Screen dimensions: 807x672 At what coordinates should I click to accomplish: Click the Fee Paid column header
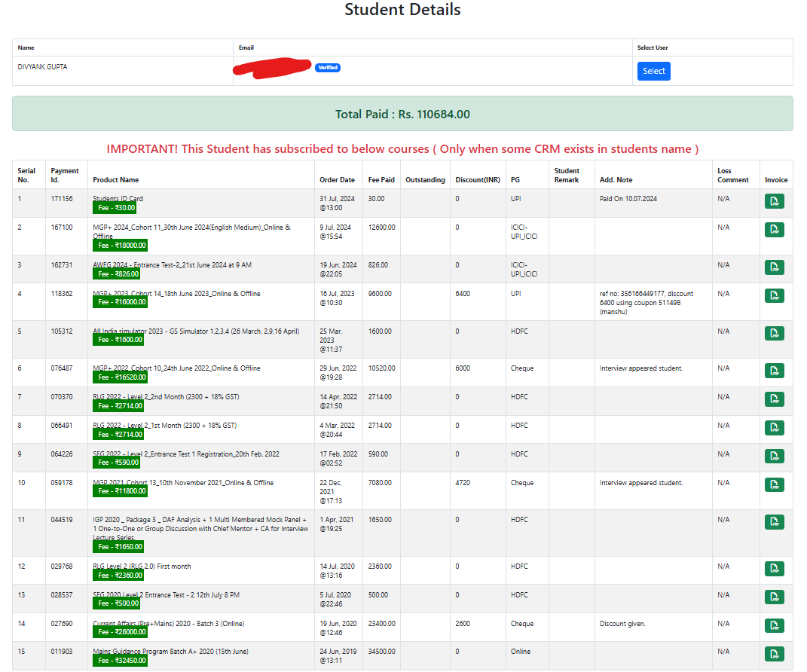[381, 180]
